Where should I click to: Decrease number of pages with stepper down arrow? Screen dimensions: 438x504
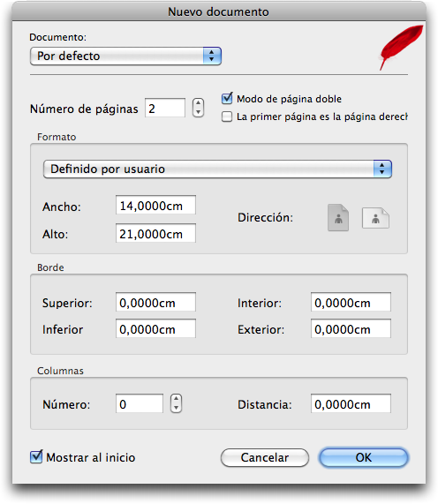198,112
